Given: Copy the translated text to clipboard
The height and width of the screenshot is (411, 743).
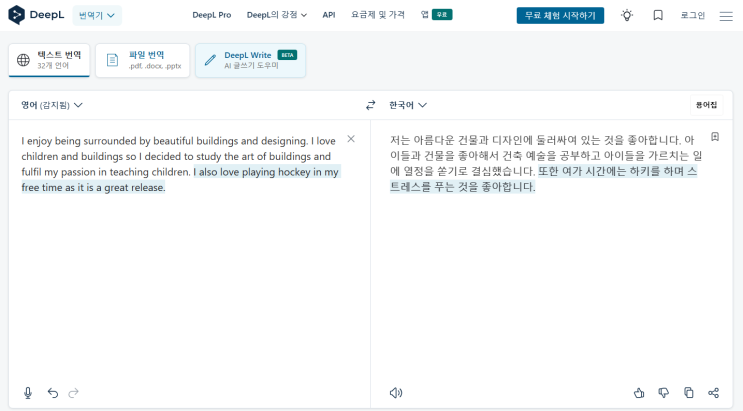Looking at the screenshot, I should click(x=689, y=393).
